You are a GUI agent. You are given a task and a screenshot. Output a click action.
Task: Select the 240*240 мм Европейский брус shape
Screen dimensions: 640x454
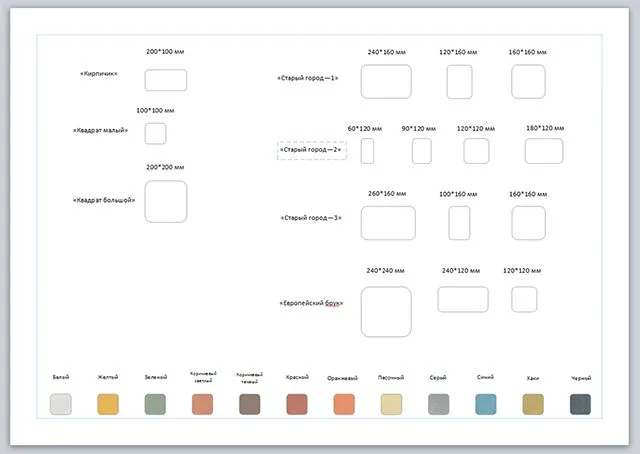tap(386, 312)
